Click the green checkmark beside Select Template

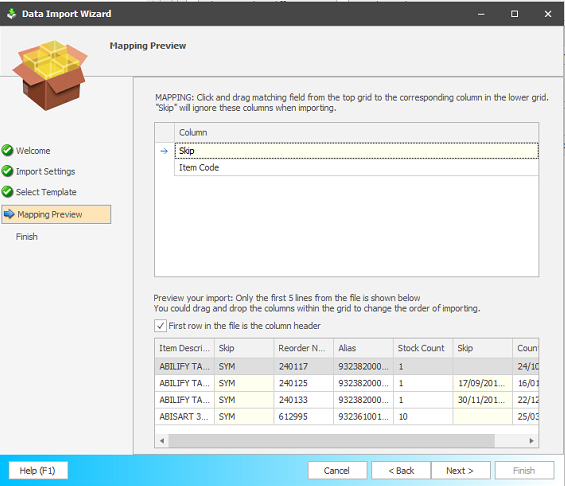tap(7, 192)
